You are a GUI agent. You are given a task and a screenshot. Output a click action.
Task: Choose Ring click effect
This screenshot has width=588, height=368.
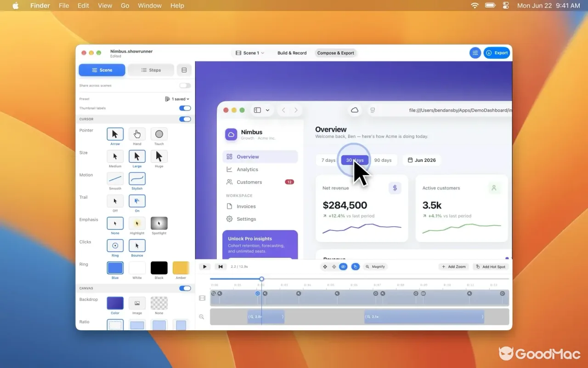click(x=115, y=246)
